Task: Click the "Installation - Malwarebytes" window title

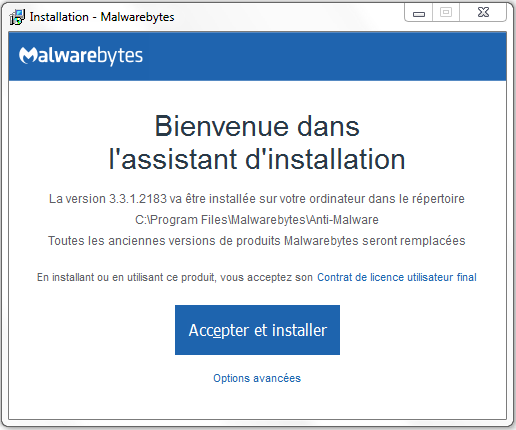Action: [102, 17]
